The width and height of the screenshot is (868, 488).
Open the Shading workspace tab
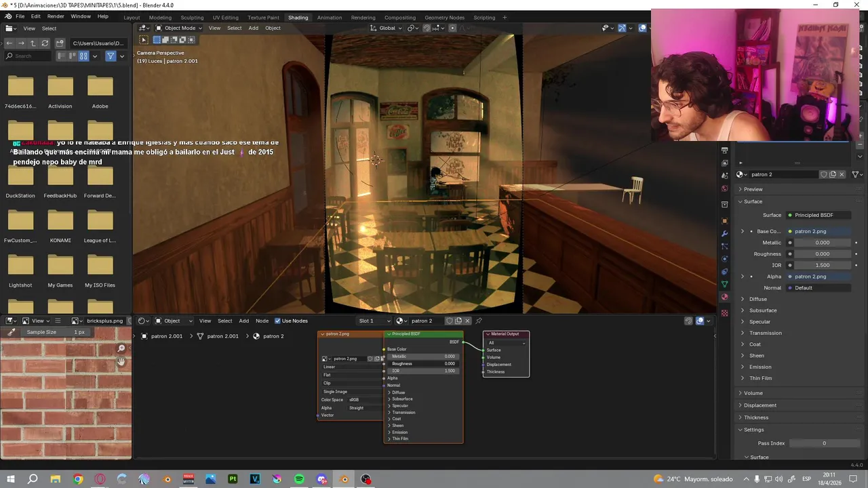[298, 17]
